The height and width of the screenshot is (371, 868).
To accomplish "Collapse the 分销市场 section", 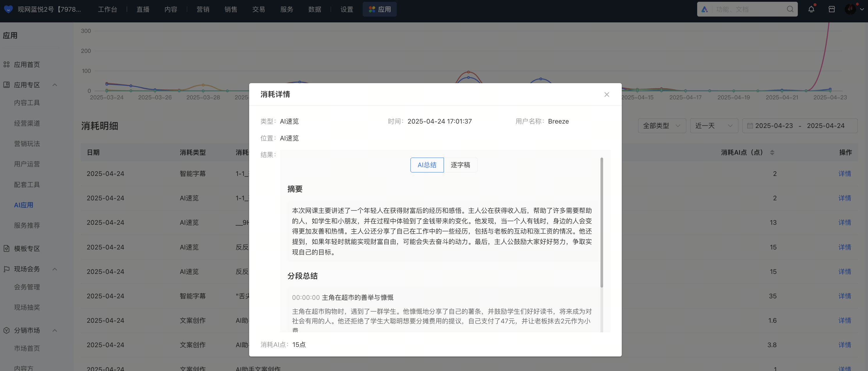I will coord(55,330).
